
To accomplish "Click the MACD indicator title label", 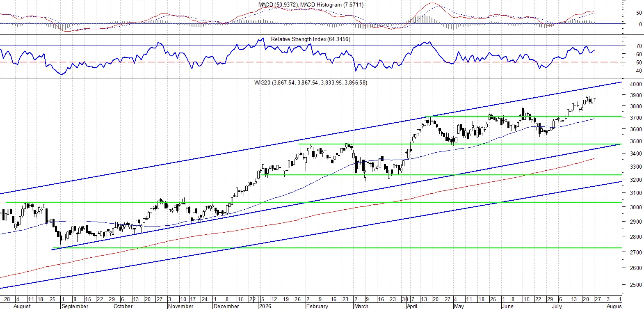I will (x=311, y=5).
